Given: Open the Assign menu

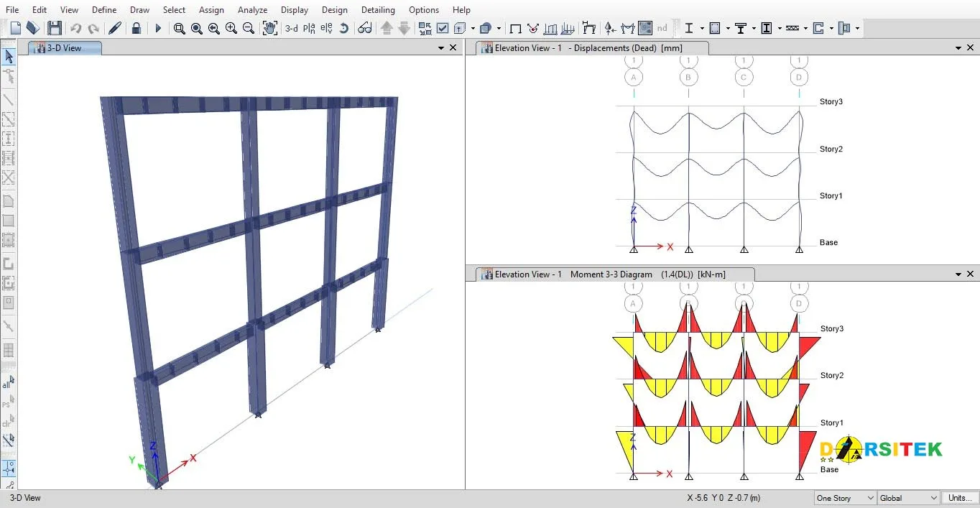Looking at the screenshot, I should pos(211,9).
